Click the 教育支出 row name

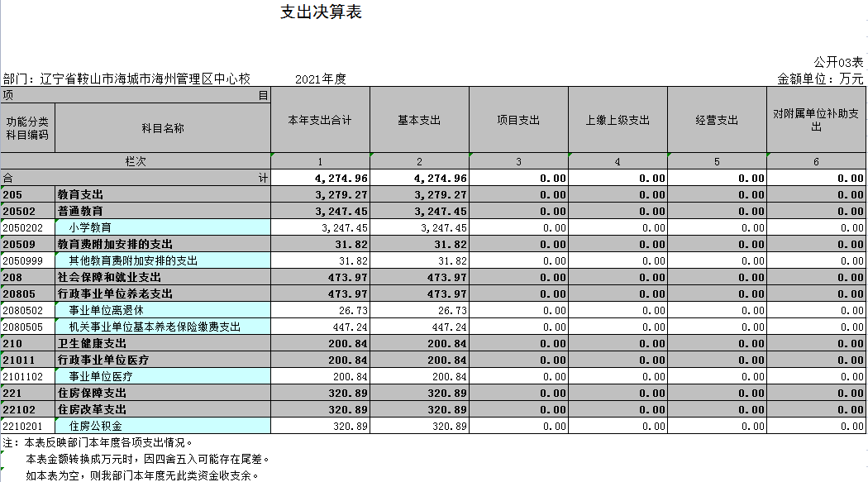(163, 194)
